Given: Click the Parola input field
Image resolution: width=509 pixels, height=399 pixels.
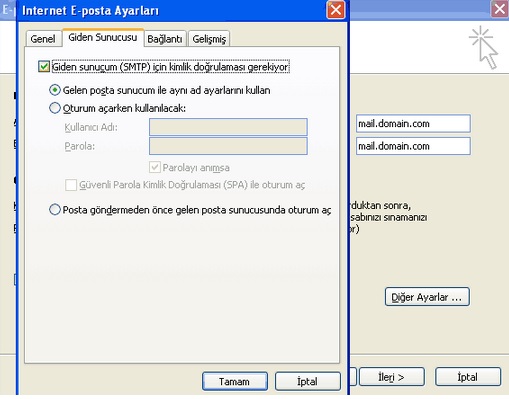Looking at the screenshot, I should coord(228,146).
